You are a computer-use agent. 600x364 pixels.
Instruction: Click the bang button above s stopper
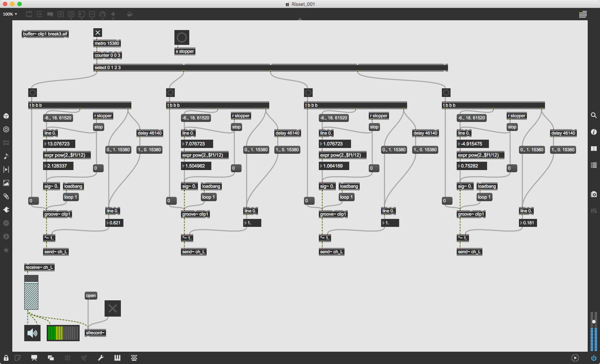(x=182, y=37)
